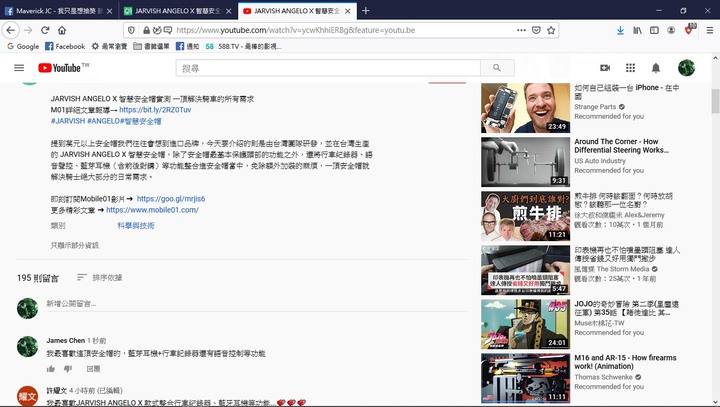Viewport: 720px width, 407px height.
Task: Open the YouTube apps grid
Action: [630, 68]
